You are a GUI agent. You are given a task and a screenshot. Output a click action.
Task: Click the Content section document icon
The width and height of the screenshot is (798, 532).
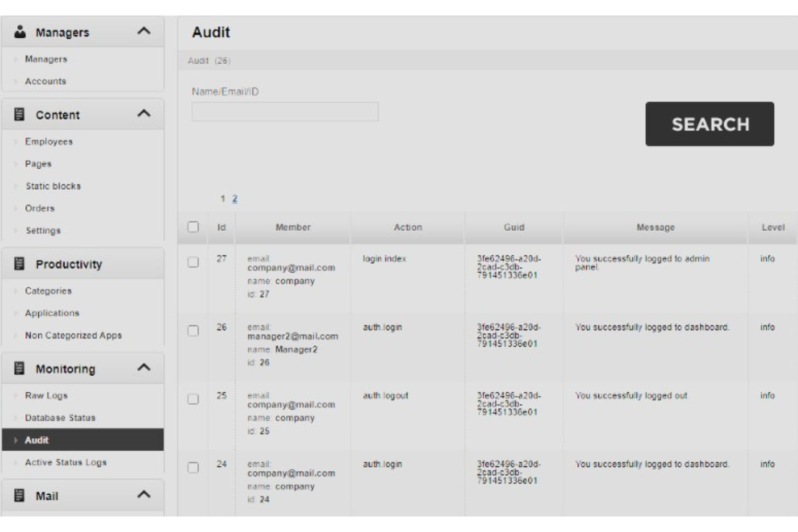pyautogui.click(x=20, y=114)
